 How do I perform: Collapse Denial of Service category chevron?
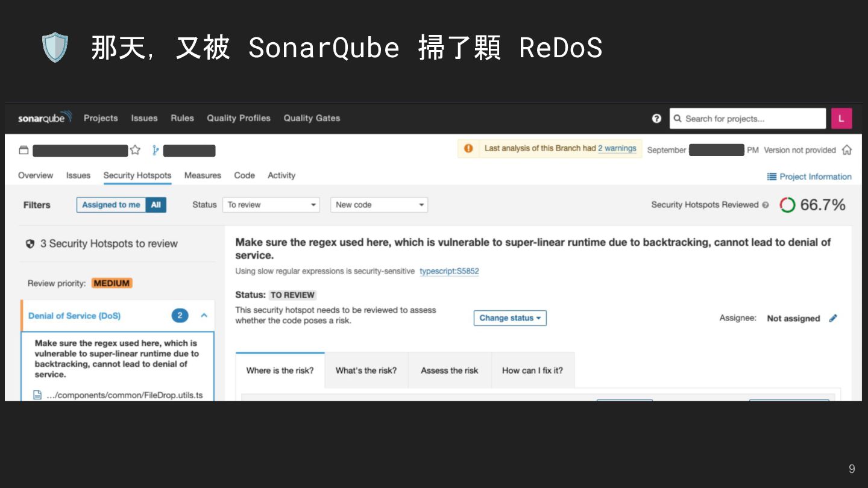pyautogui.click(x=204, y=316)
